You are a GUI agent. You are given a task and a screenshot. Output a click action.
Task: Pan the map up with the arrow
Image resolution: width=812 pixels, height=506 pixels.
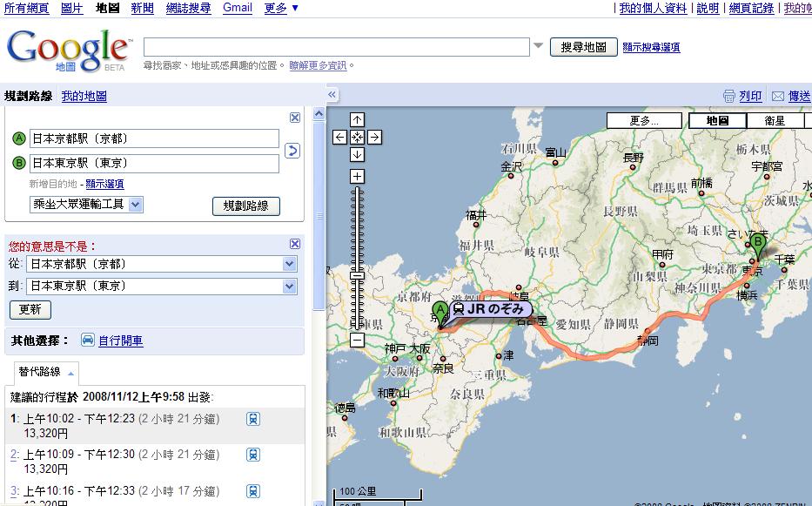(x=358, y=119)
